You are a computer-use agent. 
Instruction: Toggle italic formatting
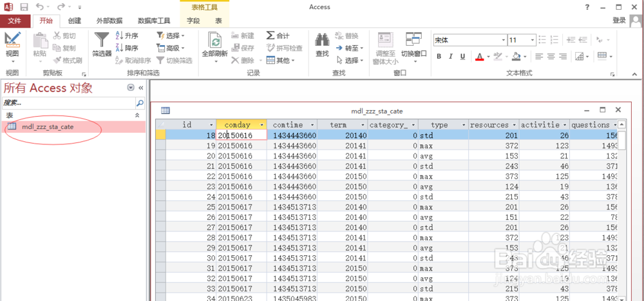(x=451, y=56)
